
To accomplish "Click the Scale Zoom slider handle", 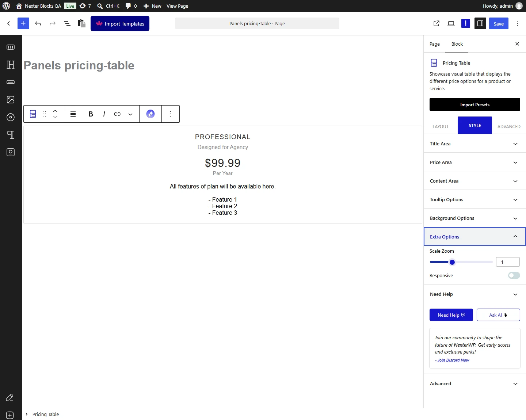I will click(x=452, y=262).
